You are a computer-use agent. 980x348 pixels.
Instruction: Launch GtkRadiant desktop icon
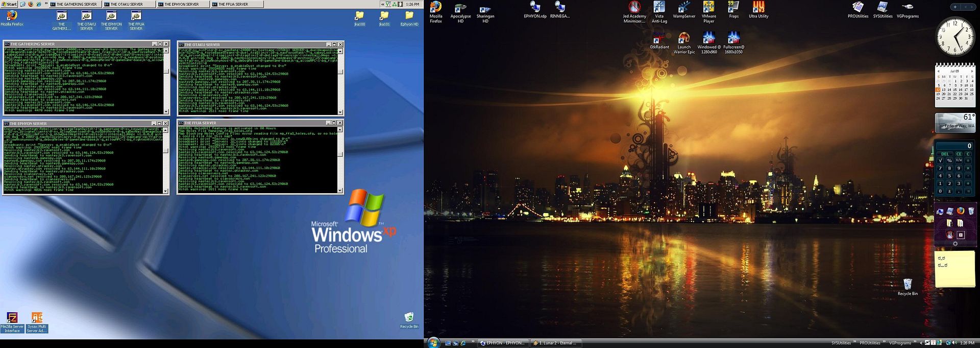click(659, 41)
